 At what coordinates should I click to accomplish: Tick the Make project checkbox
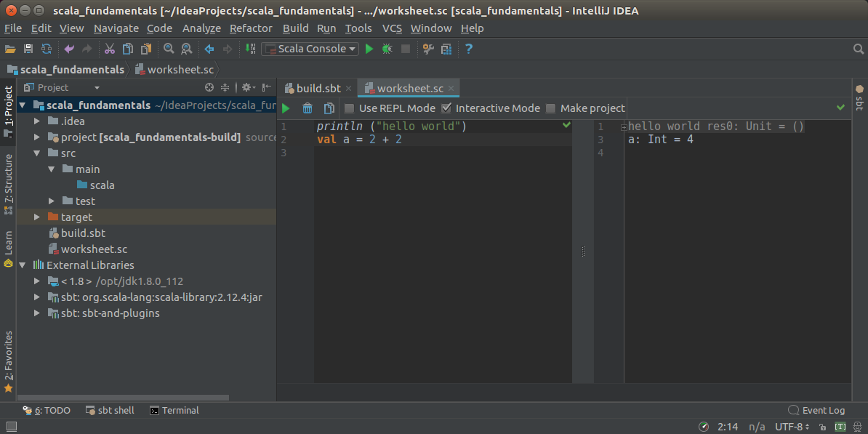[x=551, y=108]
